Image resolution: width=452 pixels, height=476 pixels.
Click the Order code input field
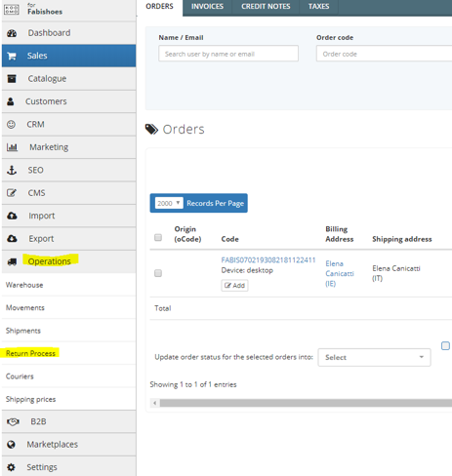coord(384,54)
